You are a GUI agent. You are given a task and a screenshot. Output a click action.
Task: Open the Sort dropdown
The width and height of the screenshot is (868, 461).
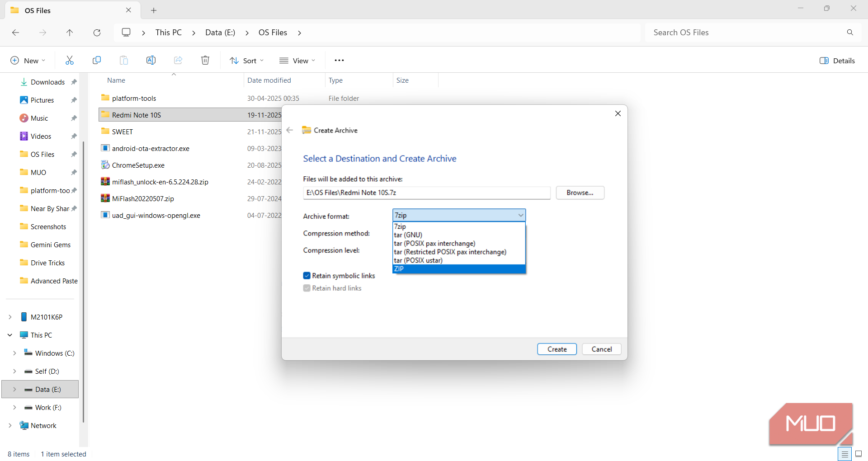click(247, 61)
